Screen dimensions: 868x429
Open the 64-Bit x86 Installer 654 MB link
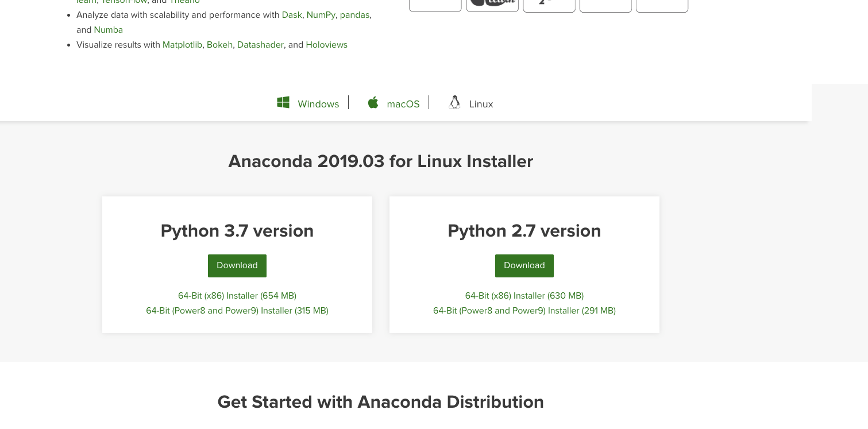(x=237, y=296)
